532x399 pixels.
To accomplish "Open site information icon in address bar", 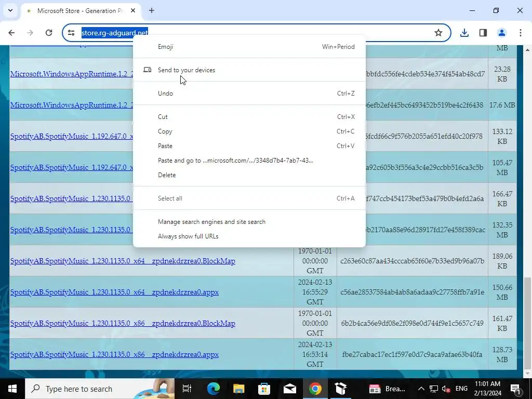I will [71, 33].
